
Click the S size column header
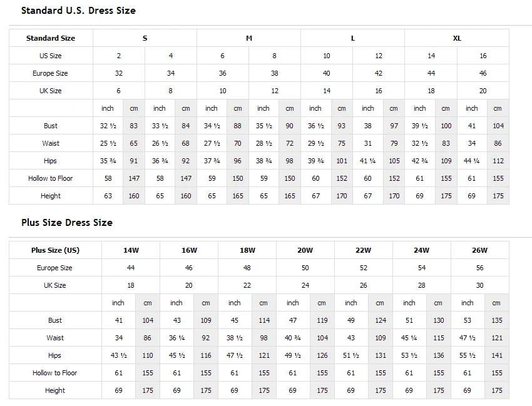pos(145,38)
